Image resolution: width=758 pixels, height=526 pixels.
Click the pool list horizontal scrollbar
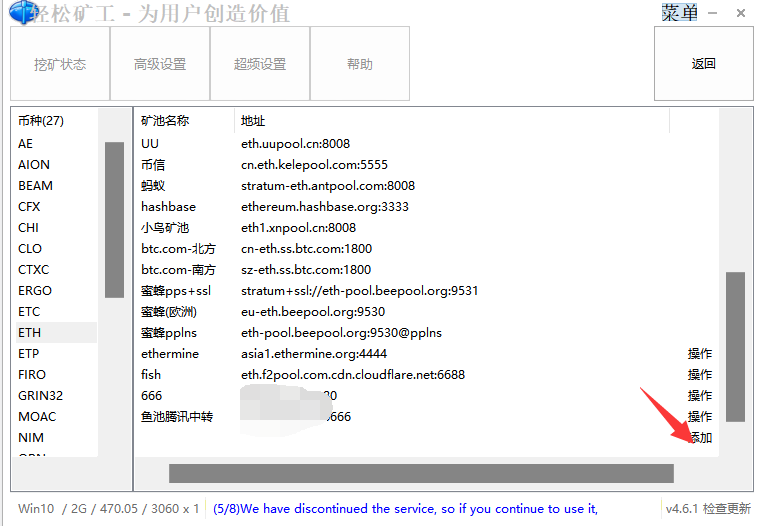point(421,474)
